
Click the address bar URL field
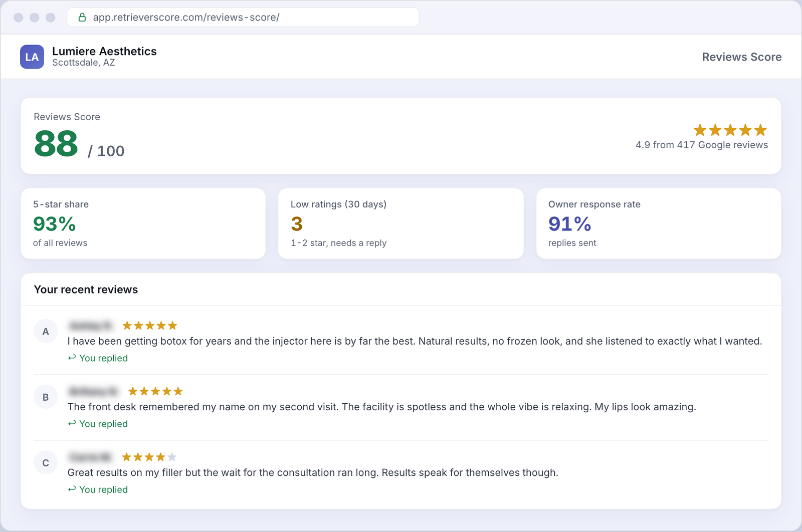(243, 18)
